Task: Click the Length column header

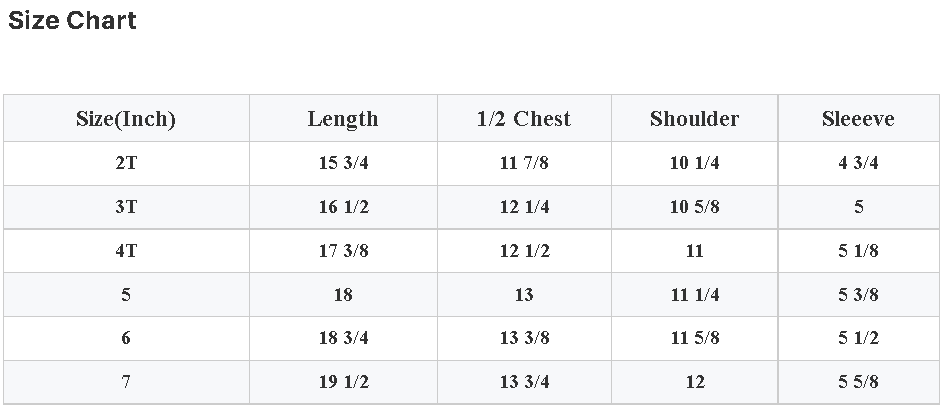Action: pos(343,119)
